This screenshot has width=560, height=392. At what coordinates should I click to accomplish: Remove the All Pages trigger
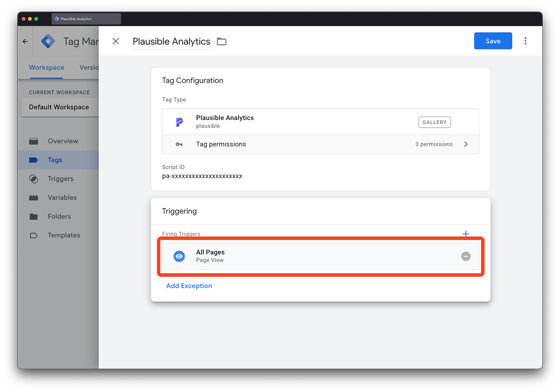tap(465, 256)
